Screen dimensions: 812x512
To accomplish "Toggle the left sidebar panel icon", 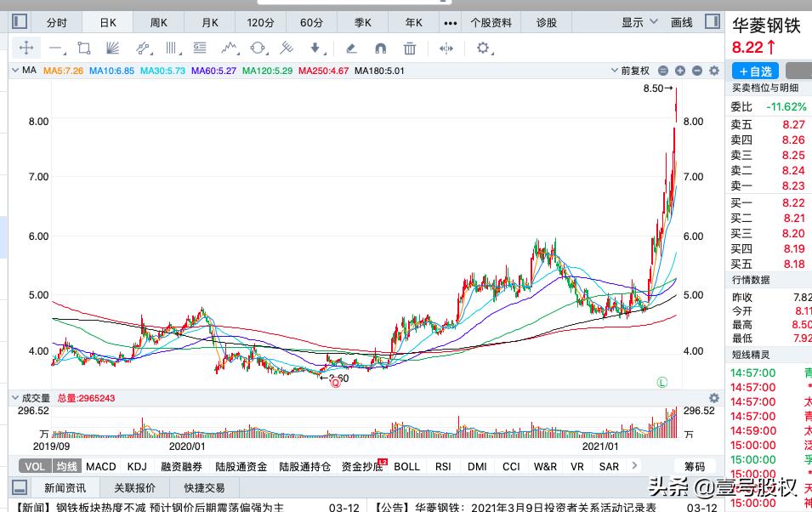I will [20, 22].
